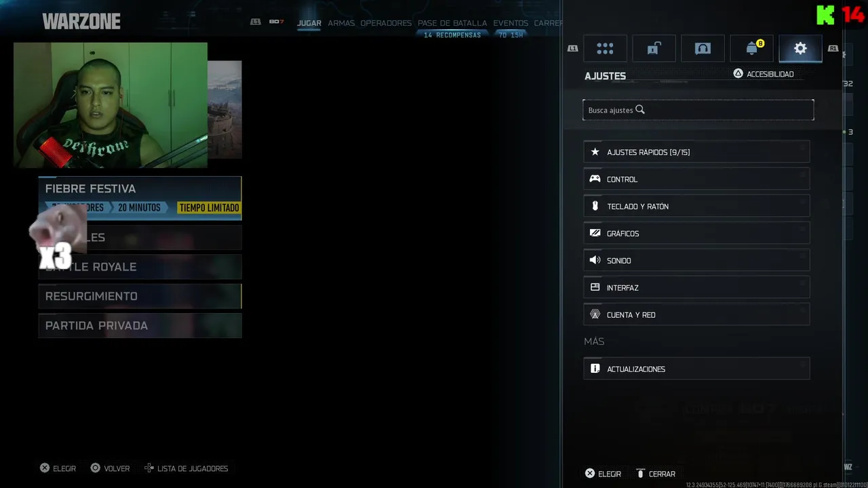
Task: Open Actualizaciones entry
Action: tap(696, 369)
